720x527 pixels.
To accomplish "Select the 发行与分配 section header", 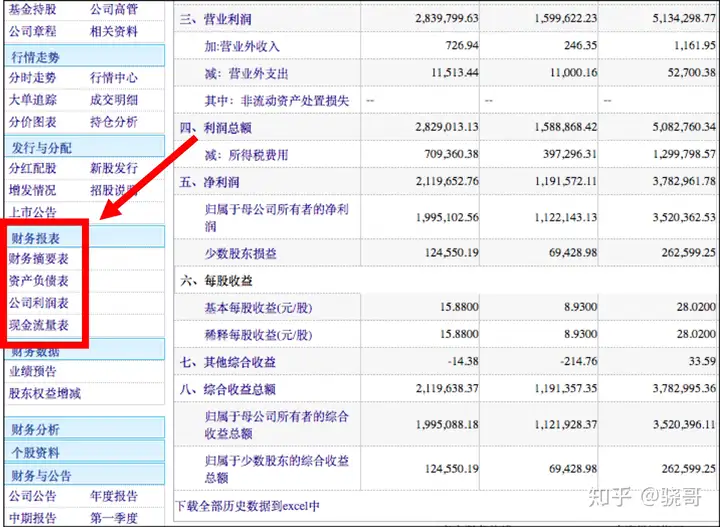I will tap(84, 147).
